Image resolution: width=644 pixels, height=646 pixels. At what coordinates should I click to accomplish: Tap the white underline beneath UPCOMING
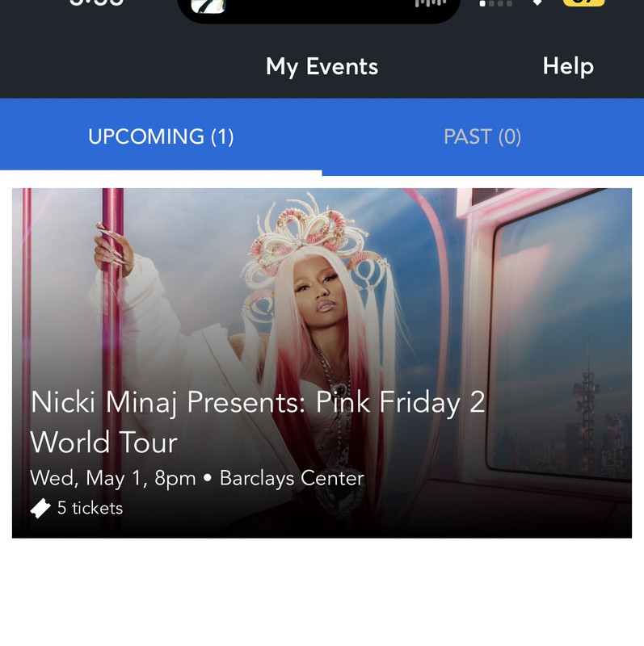[161, 173]
